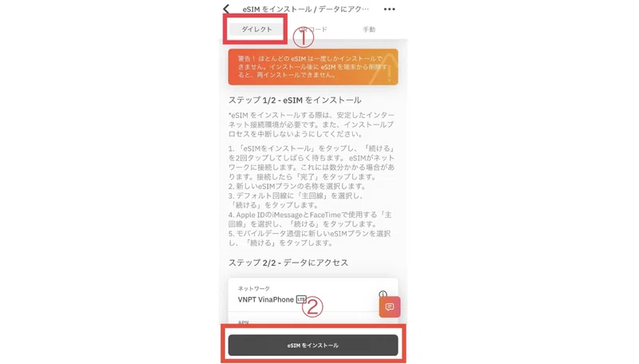
Task: Tap the ステップ 2/2 データにアクセス heading
Action: (288, 263)
